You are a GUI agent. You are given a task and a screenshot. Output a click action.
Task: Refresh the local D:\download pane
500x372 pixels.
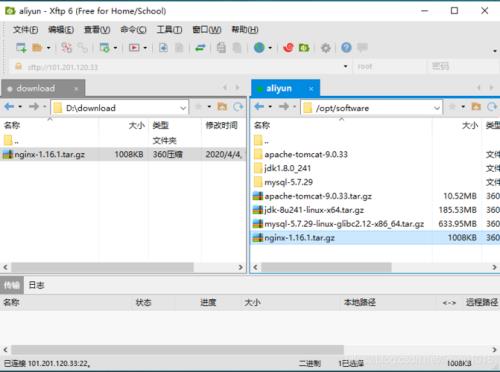[x=238, y=107]
